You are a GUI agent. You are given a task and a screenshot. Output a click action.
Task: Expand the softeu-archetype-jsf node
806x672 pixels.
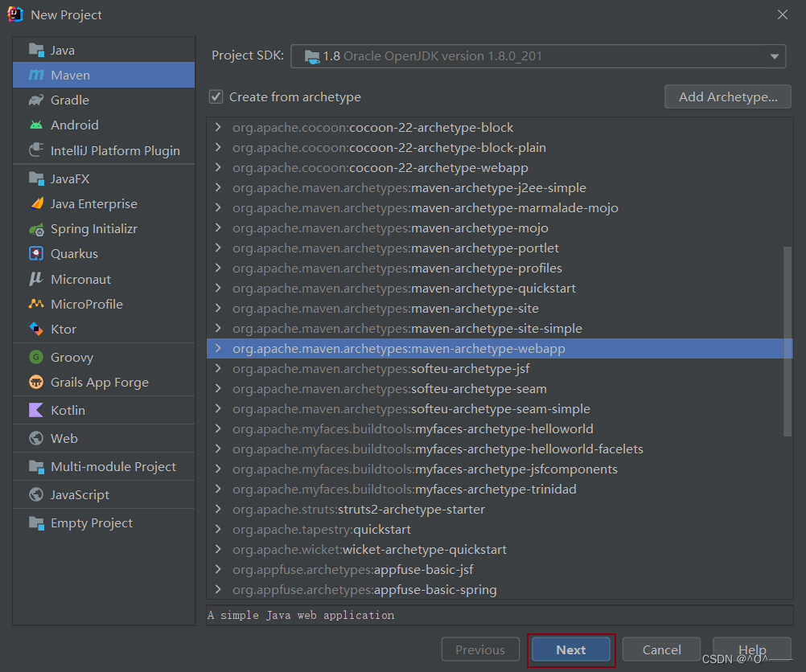tap(218, 368)
